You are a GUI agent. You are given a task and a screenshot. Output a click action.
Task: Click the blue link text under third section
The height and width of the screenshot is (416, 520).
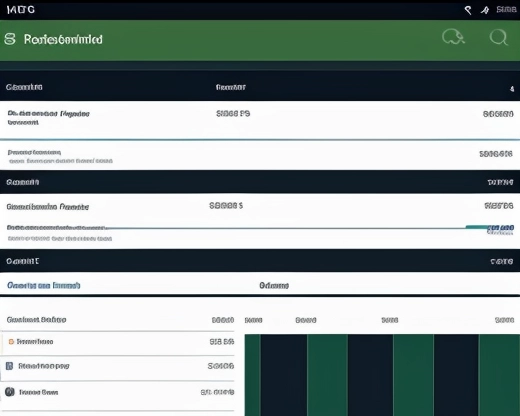tap(44, 286)
